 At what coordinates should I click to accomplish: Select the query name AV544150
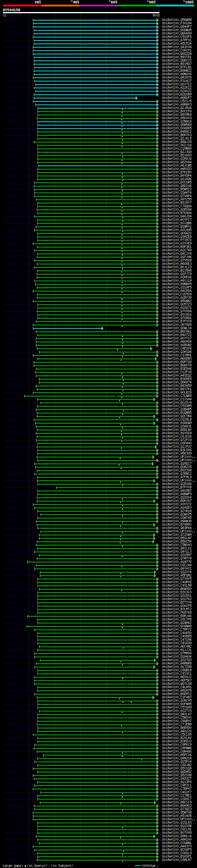click(x=11, y=10)
